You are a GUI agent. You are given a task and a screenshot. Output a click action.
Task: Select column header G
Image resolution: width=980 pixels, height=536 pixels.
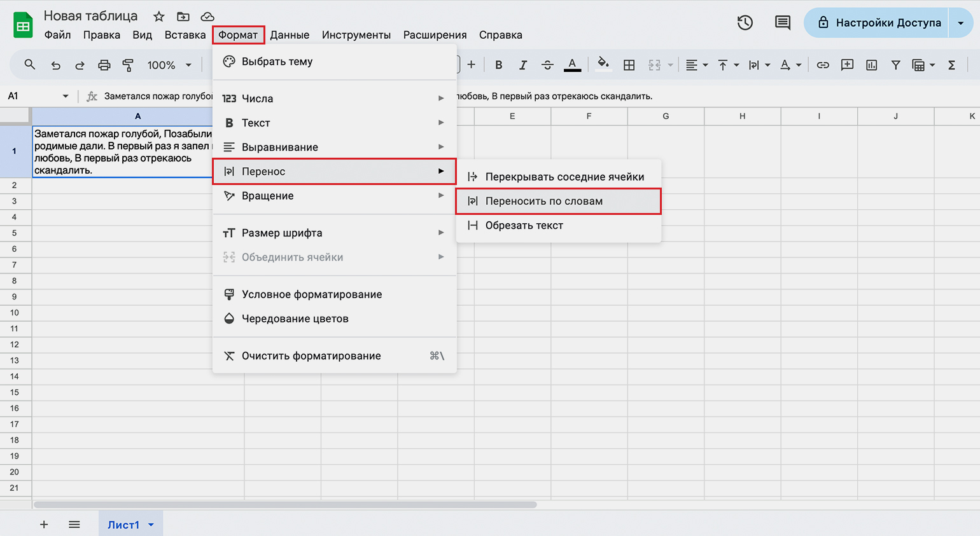tap(666, 116)
